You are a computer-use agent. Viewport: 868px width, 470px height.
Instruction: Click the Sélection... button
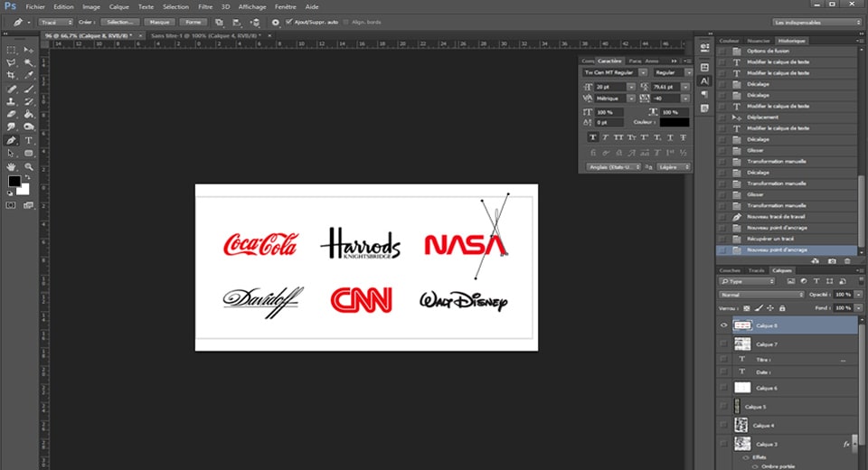pos(120,22)
